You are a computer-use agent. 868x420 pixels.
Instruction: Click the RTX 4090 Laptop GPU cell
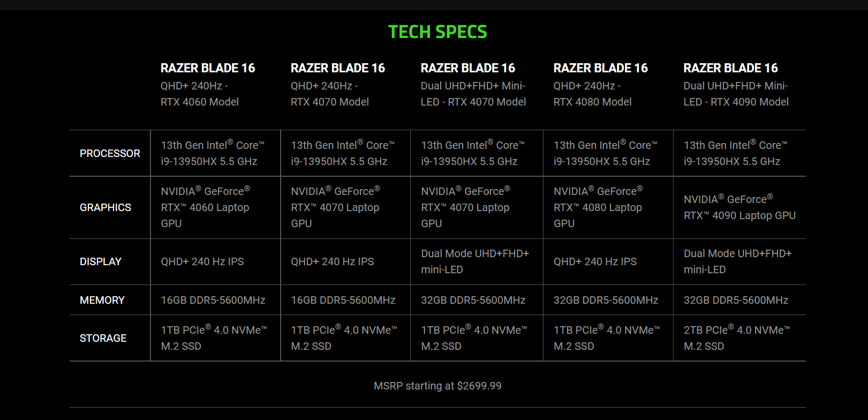pos(739,207)
